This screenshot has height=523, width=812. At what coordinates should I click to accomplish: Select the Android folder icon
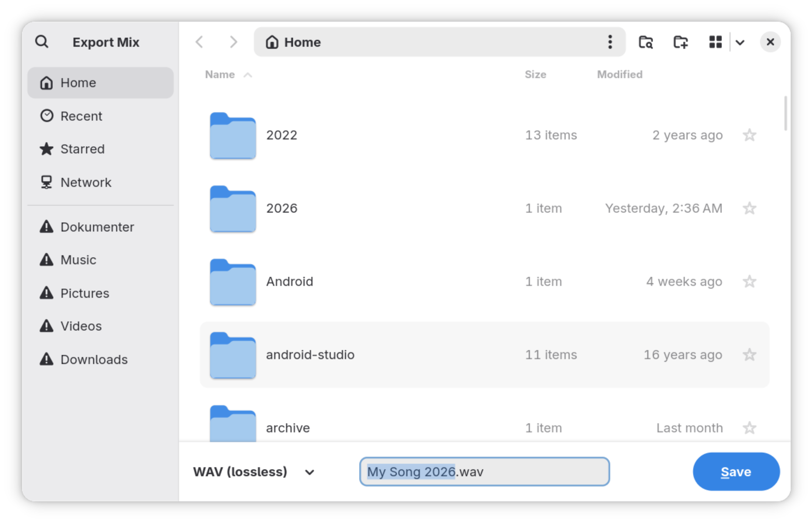coord(233,282)
